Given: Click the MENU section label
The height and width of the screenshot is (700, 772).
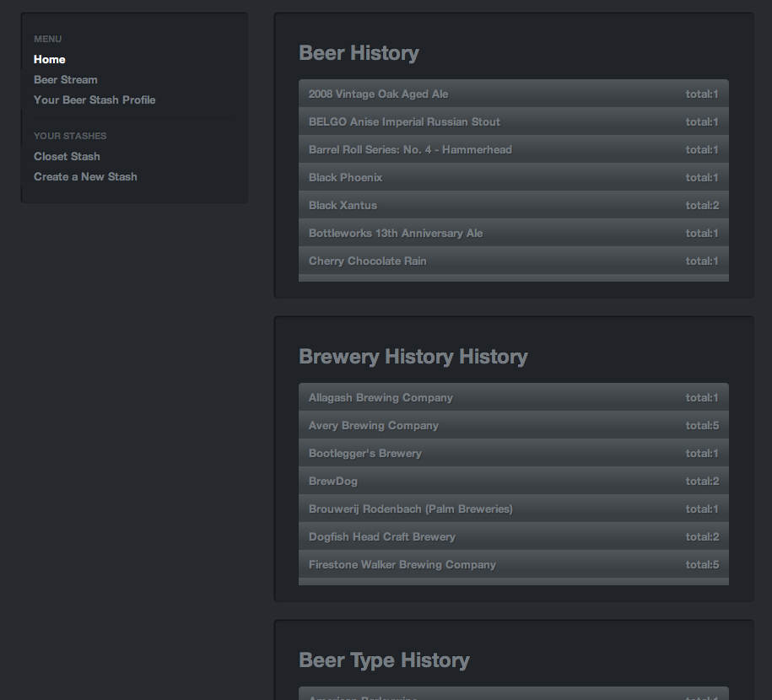Looking at the screenshot, I should point(48,39).
